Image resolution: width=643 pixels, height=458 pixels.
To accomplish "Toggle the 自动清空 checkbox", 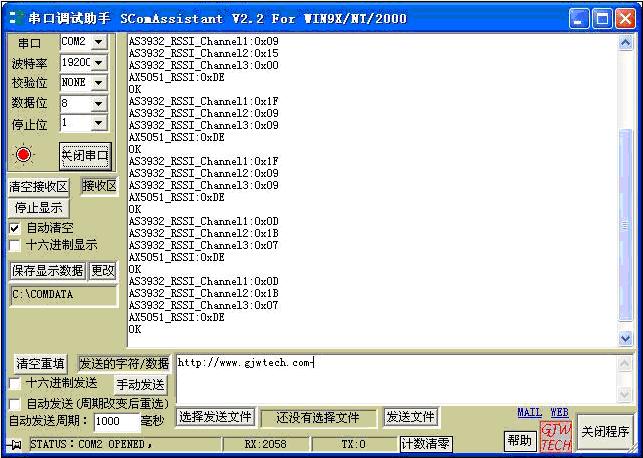I will (15, 228).
